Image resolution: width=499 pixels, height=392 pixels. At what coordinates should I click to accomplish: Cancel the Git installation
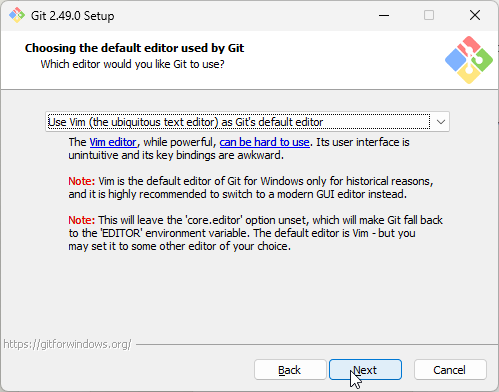coord(450,370)
